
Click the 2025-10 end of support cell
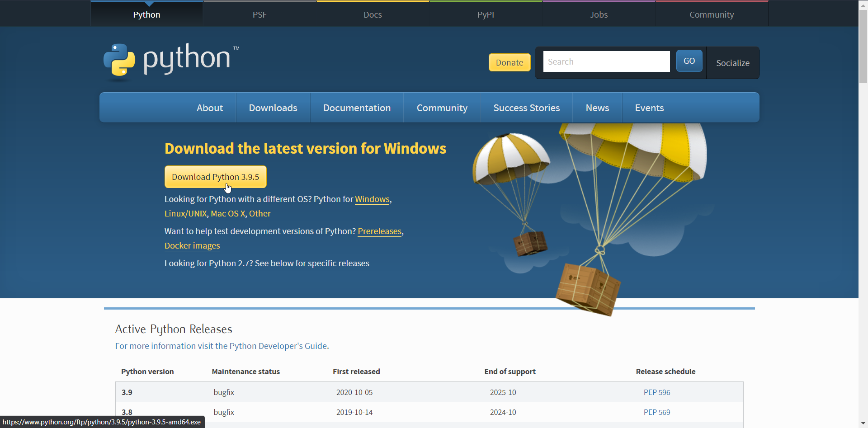(x=503, y=392)
